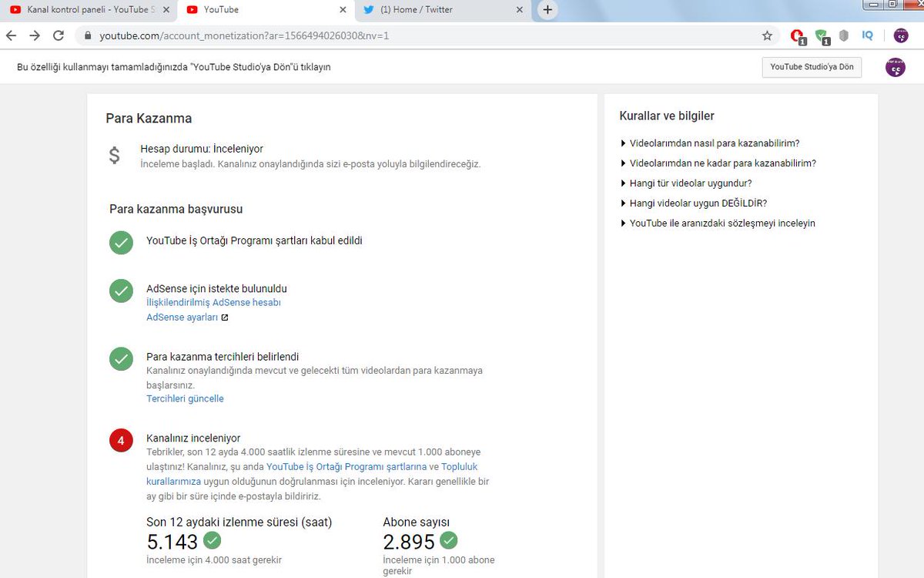The height and width of the screenshot is (578, 924).
Task: Open İlişkilendirilmiş AdSense hesabı link
Action: 213,303
